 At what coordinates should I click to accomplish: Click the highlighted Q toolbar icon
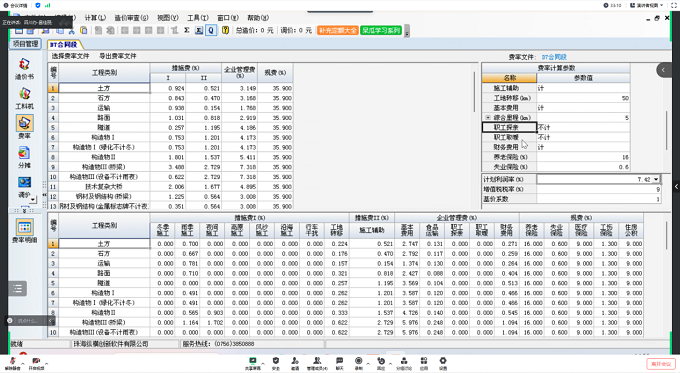click(211, 30)
